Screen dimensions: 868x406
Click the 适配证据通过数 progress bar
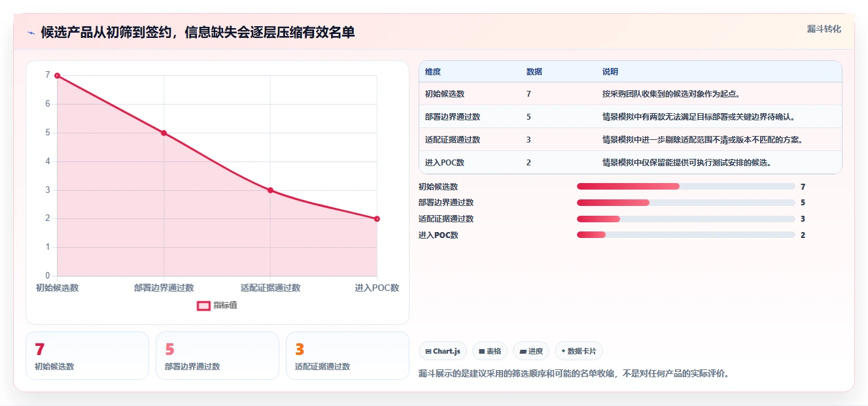(686, 219)
